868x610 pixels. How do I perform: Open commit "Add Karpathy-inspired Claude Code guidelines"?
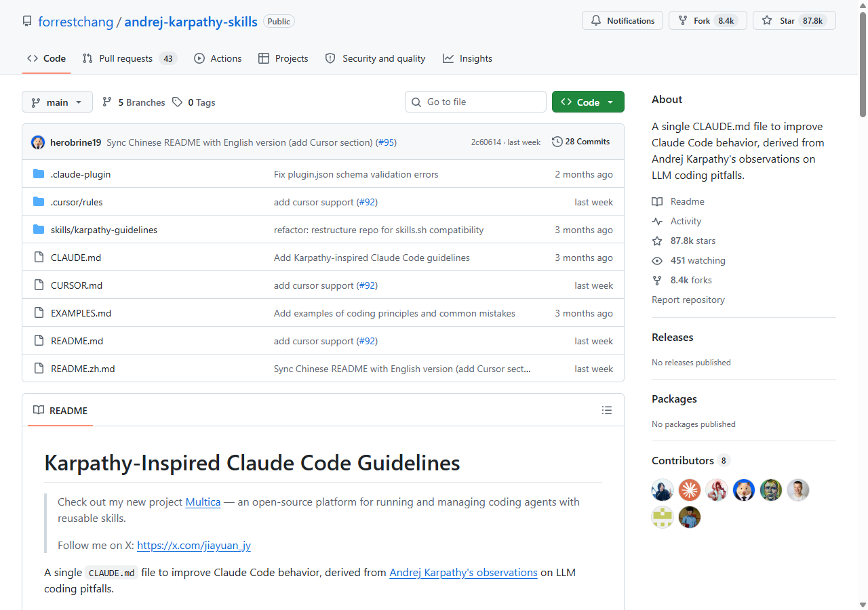[372, 258]
